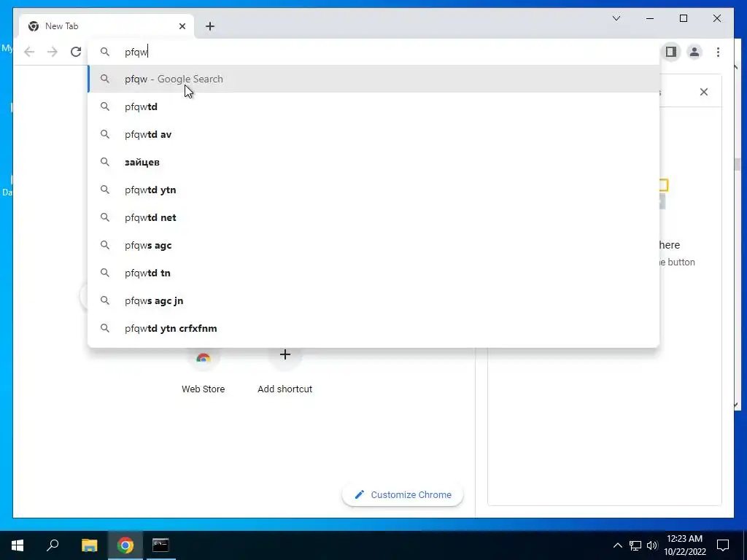This screenshot has height=560, width=747.
Task: Open the Windows Start menu
Action: 18,545
